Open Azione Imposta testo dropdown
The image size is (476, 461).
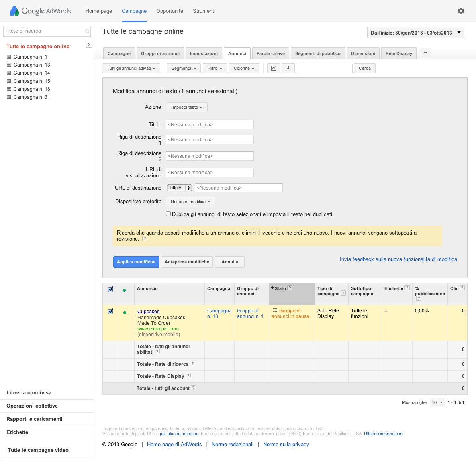(x=187, y=107)
